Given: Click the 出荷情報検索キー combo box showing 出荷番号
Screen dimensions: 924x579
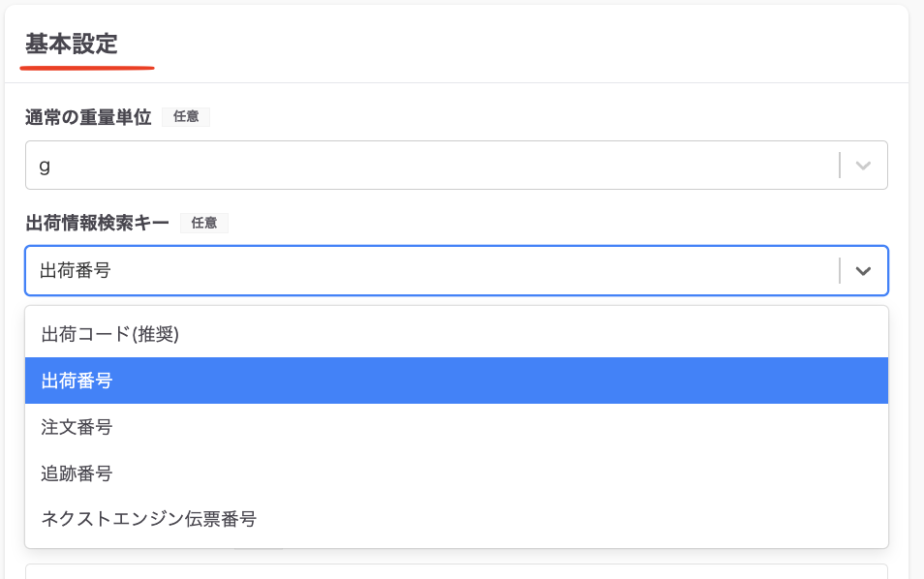Looking at the screenshot, I should 426,271.
